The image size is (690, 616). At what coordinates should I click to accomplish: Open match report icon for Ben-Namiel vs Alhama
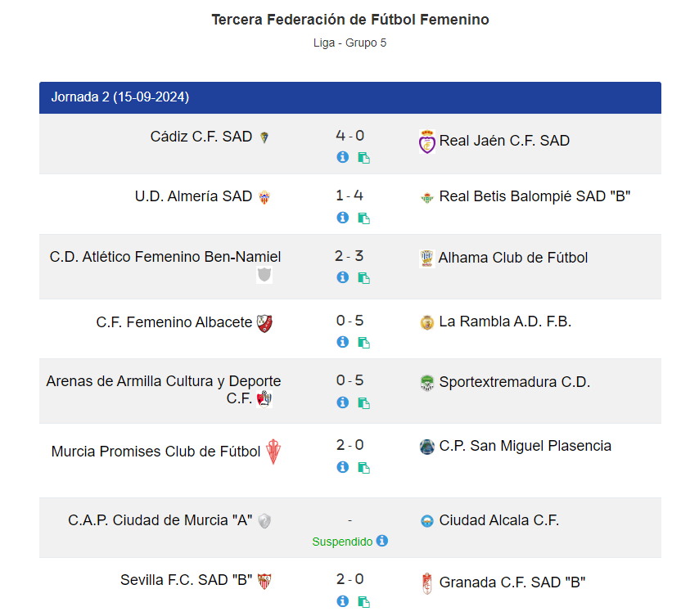[x=363, y=278]
